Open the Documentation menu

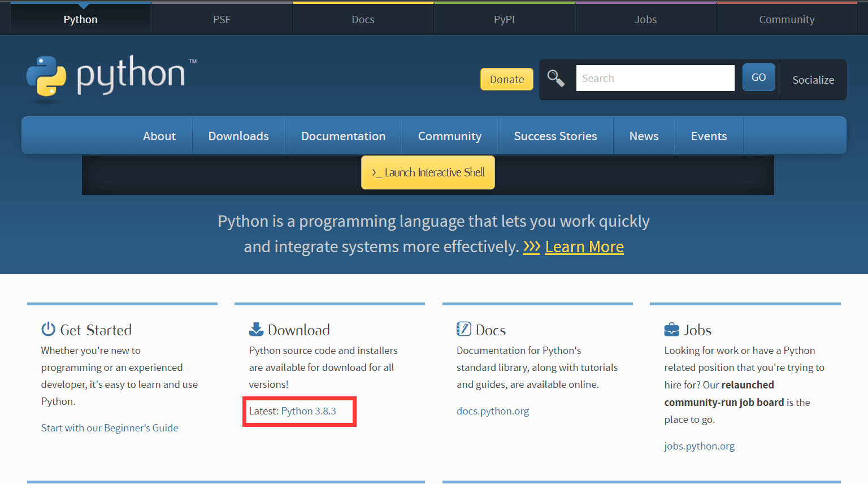pyautogui.click(x=344, y=136)
